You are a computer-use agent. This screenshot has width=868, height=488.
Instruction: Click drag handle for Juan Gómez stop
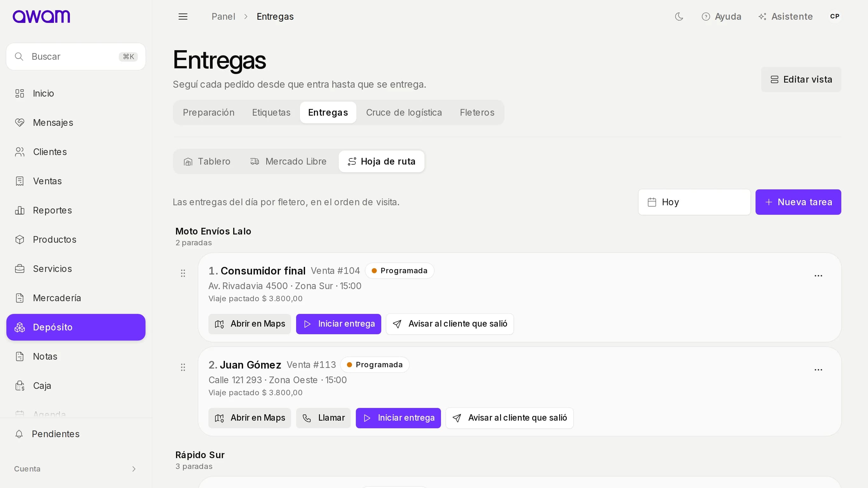[183, 367]
